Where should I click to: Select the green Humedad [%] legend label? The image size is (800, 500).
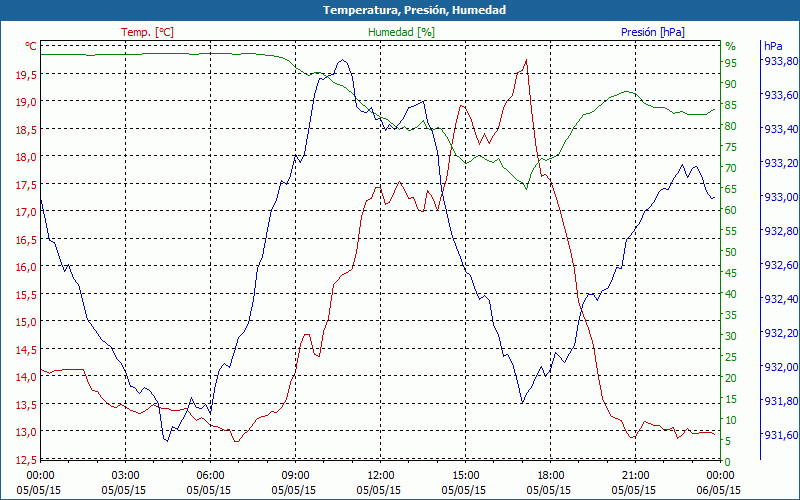[401, 32]
